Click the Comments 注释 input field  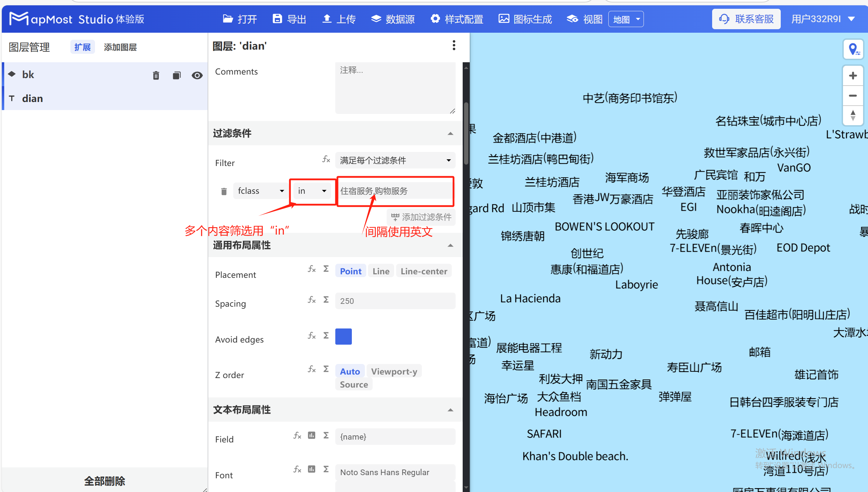(394, 88)
